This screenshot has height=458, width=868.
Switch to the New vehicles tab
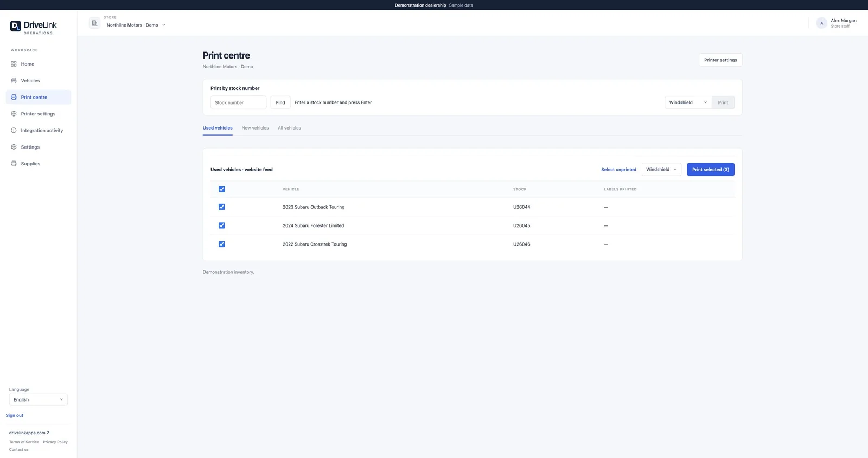click(255, 128)
